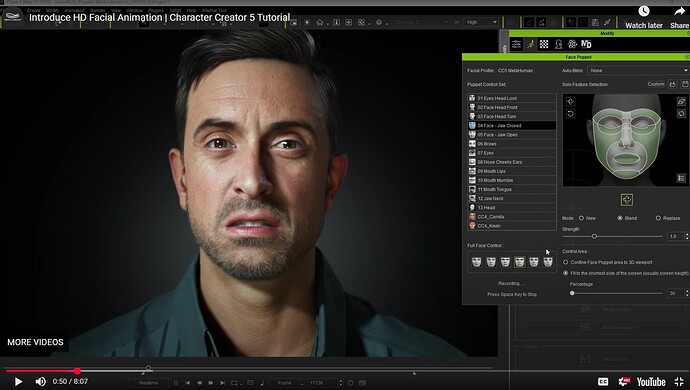Click the highlighted fourth Full Face Control thumbnail
Screen dimensions: 690x390
click(x=520, y=262)
